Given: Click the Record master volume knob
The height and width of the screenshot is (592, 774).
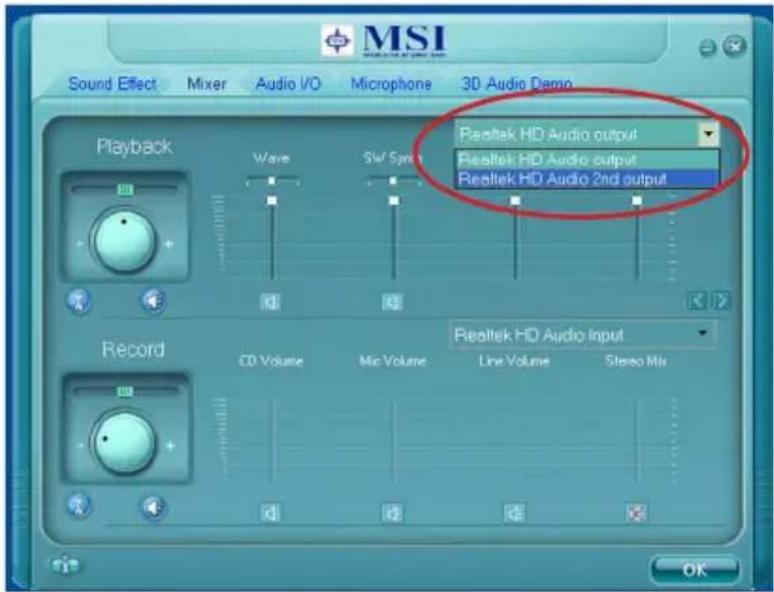Looking at the screenshot, I should tap(124, 442).
